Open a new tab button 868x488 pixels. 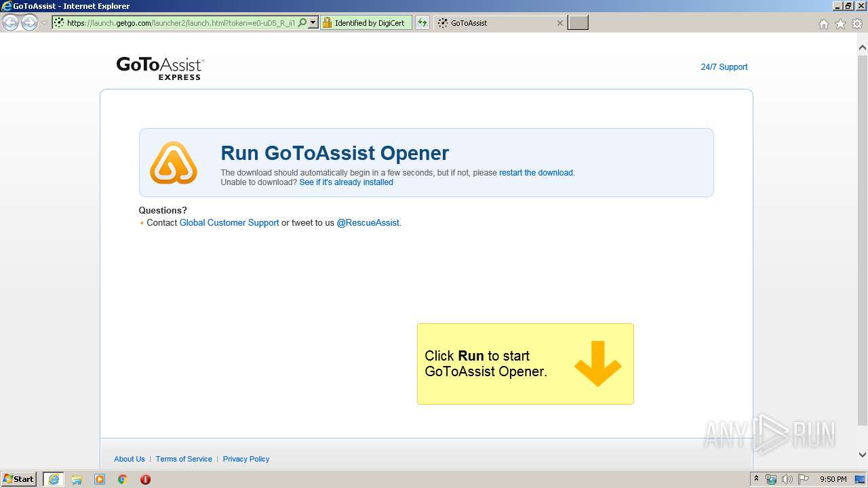point(578,23)
